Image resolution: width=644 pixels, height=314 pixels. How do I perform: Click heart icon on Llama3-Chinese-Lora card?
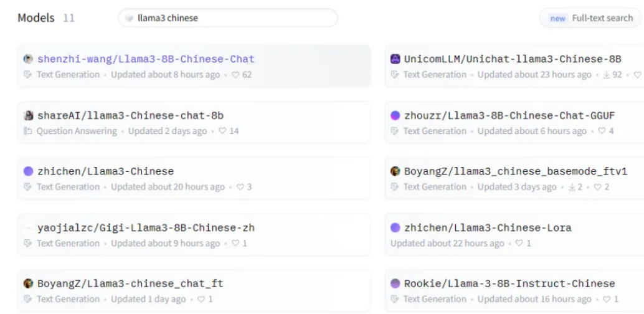(x=519, y=244)
